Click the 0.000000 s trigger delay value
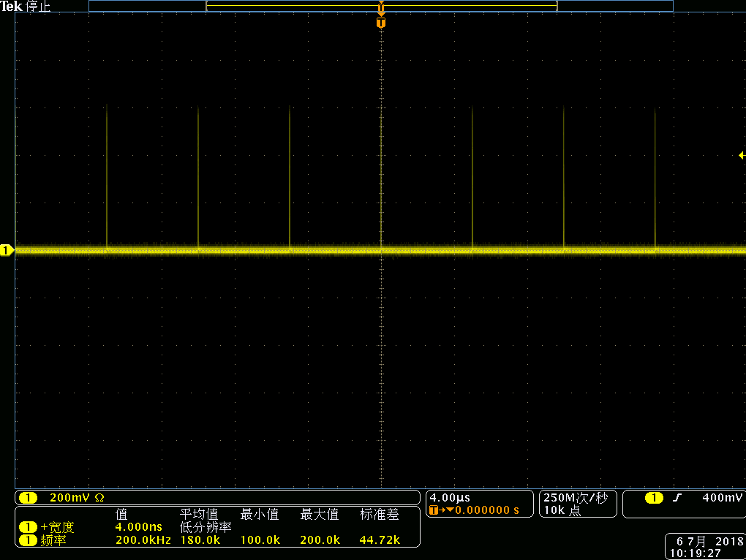 (487, 510)
